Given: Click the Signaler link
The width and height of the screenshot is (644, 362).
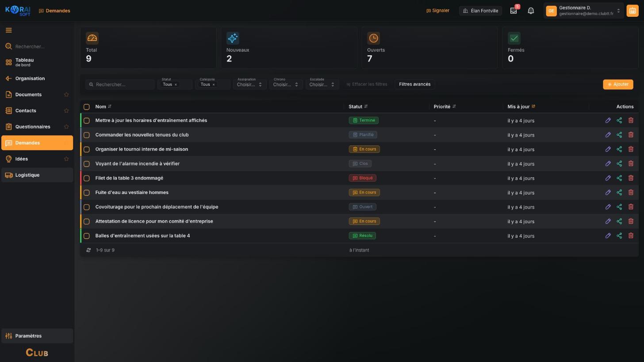Looking at the screenshot, I should 437,11.
